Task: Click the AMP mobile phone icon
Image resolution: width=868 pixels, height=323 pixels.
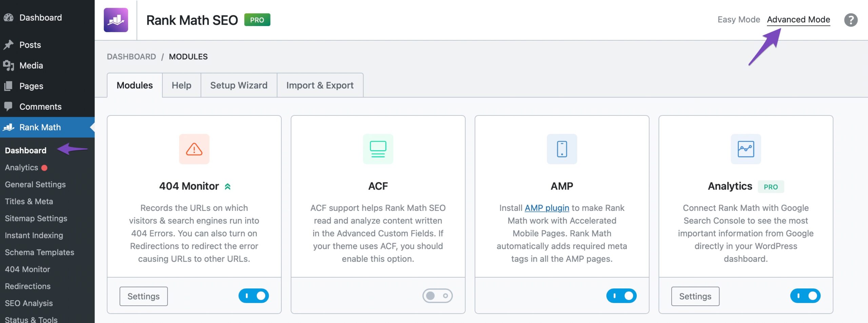Action: click(562, 149)
